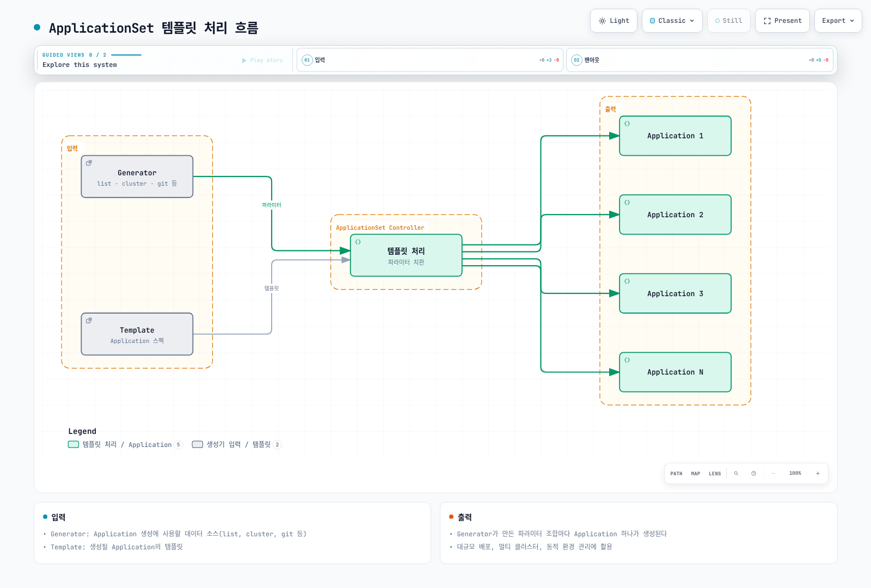This screenshot has height=588, width=871.
Task: Open guided view 02 팬아웃
Action: point(700,60)
